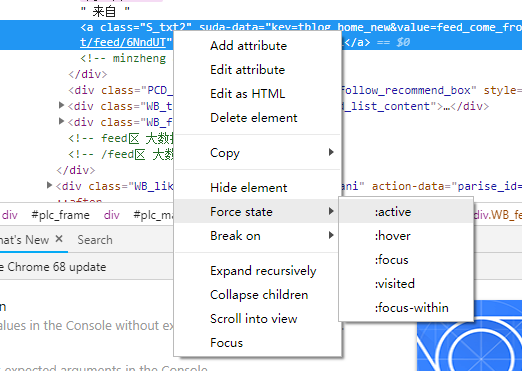
Task: Click the #plc_ma breadcrumb item
Action: tap(153, 215)
